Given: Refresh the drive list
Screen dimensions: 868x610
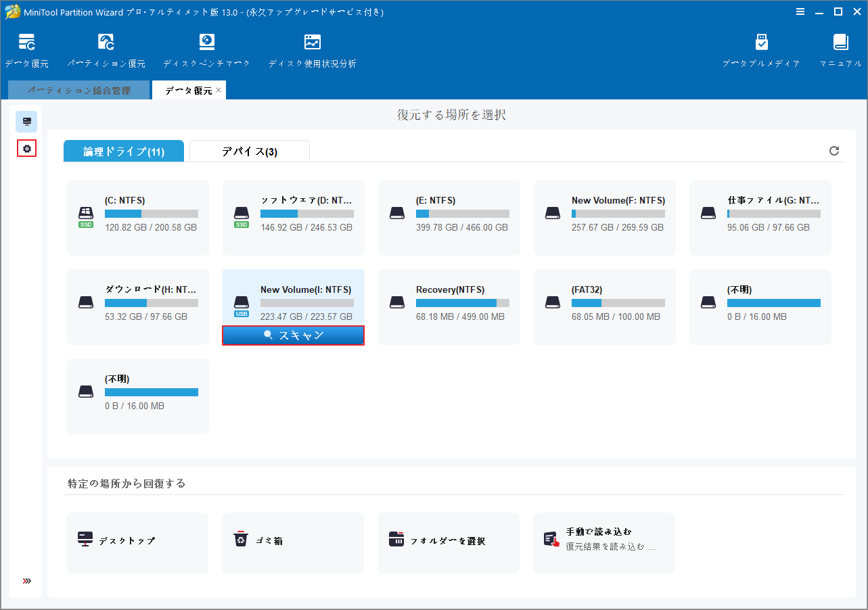Looking at the screenshot, I should point(833,151).
